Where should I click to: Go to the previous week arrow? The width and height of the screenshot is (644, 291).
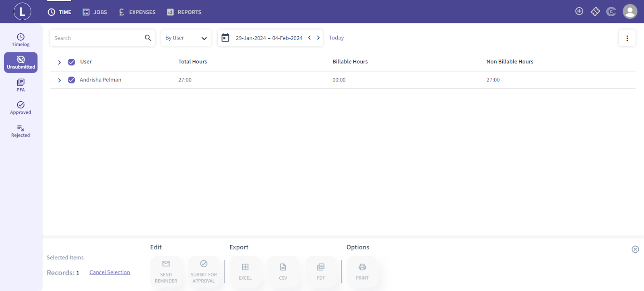point(310,37)
